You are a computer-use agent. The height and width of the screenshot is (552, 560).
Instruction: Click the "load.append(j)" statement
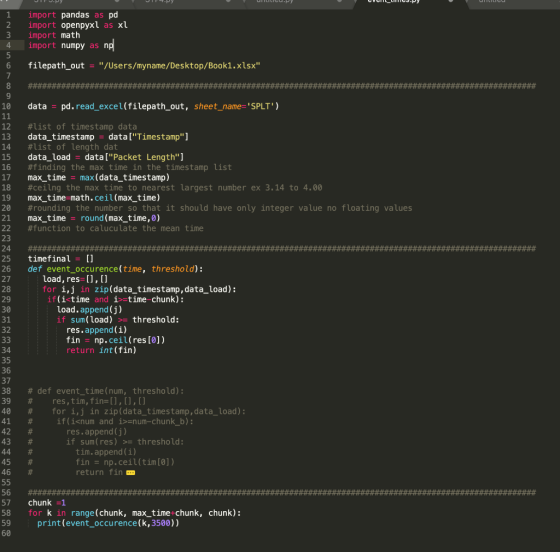[89, 310]
